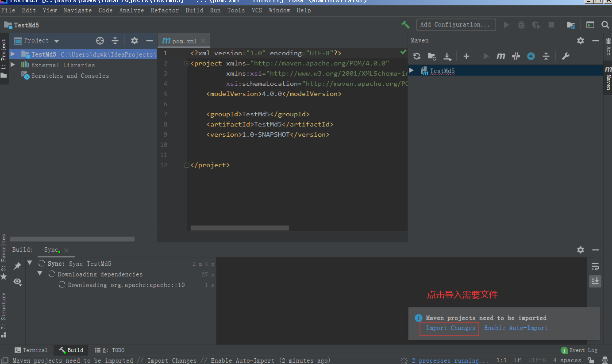Collapse all in Project panel
This screenshot has height=364, width=612.
point(115,41)
